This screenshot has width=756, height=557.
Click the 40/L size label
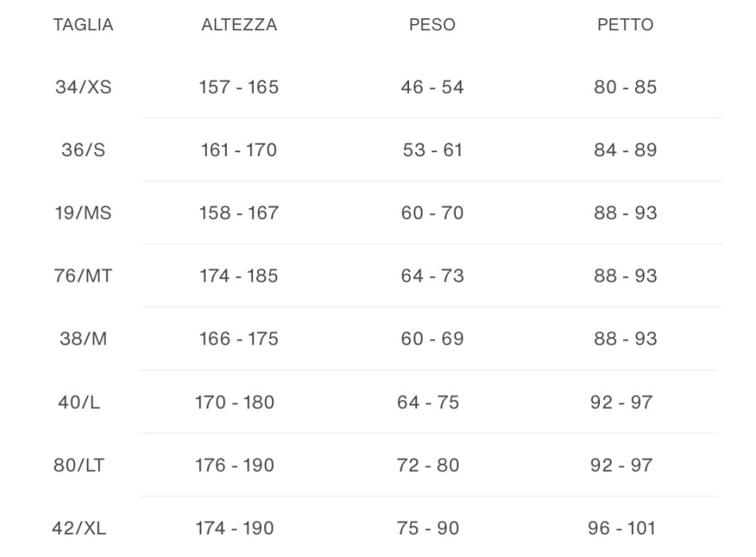coord(80,403)
